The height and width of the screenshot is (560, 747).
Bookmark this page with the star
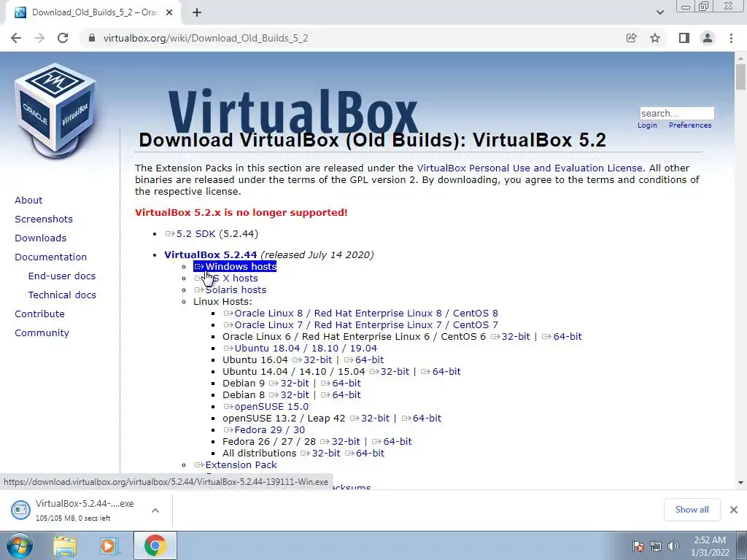655,38
